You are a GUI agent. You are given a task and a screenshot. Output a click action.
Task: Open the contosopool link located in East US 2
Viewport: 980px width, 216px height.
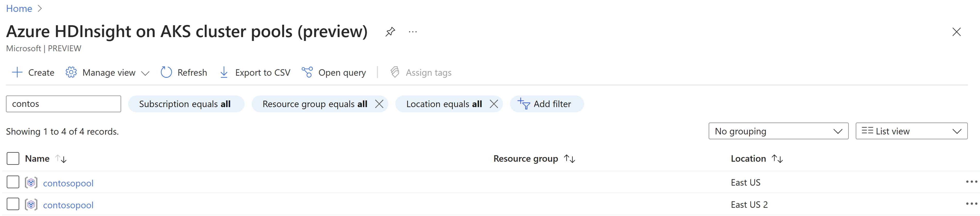pyautogui.click(x=68, y=205)
